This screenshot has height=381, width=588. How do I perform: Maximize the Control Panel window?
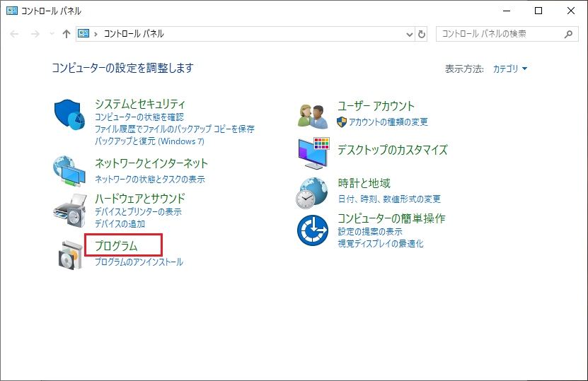coord(538,11)
